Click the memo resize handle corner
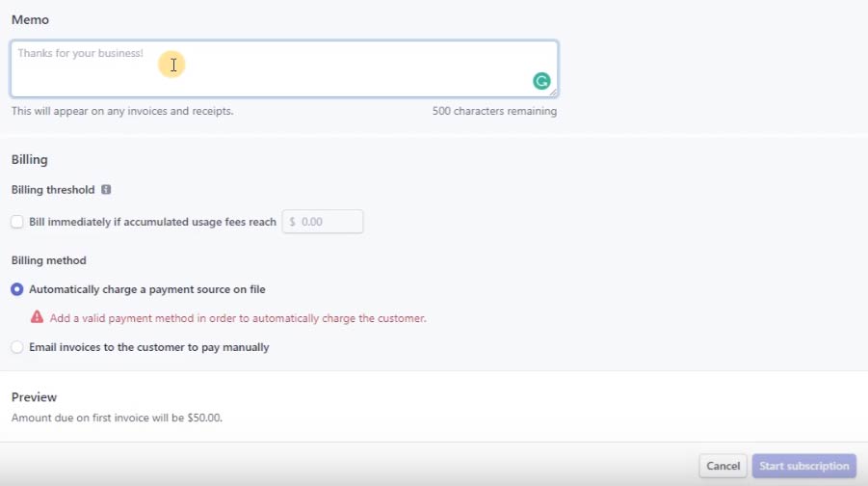 (553, 93)
